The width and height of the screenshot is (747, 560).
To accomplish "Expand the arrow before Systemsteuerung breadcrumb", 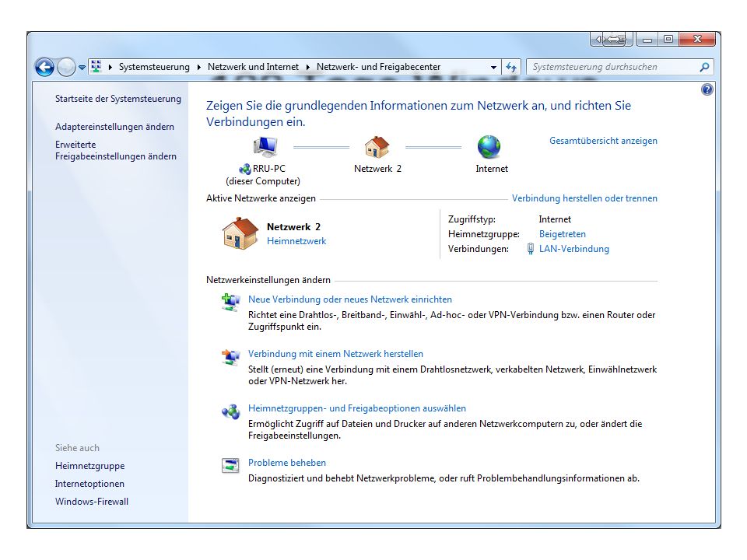I will pos(110,67).
